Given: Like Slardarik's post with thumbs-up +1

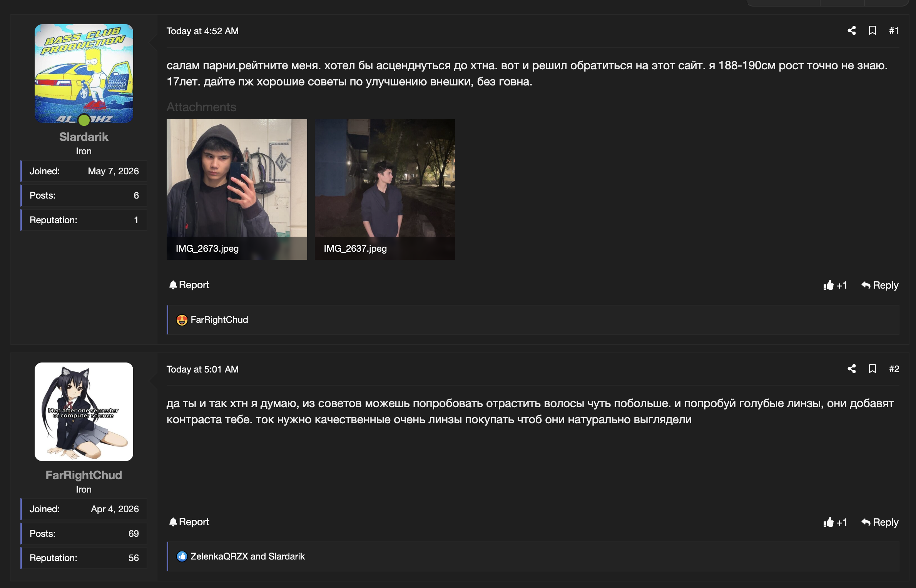Looking at the screenshot, I should coord(835,285).
